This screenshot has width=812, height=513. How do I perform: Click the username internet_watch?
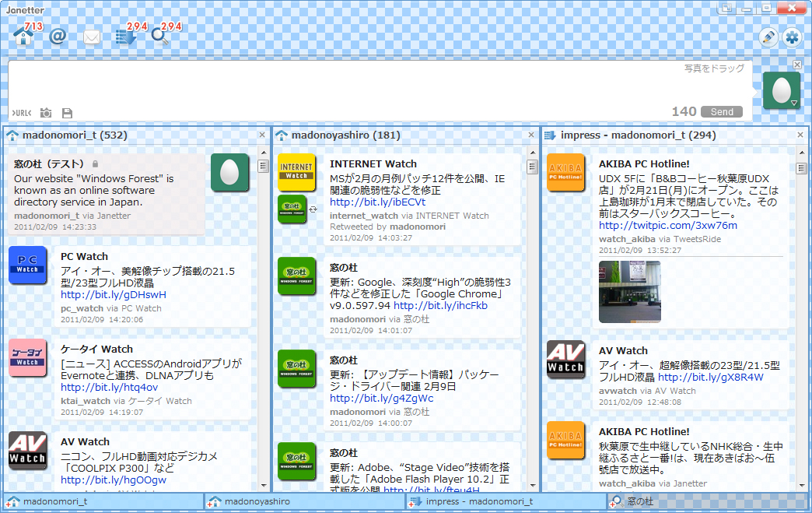click(364, 216)
